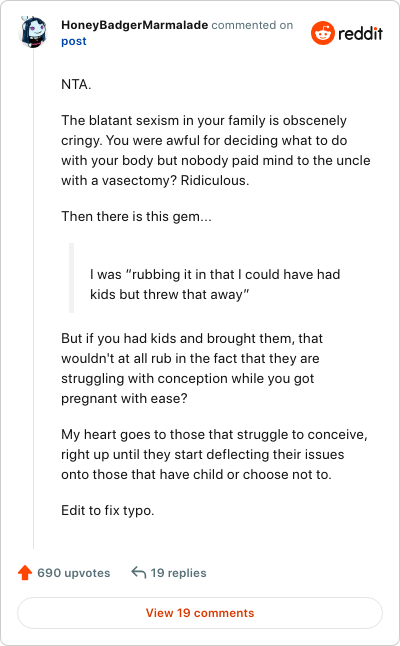The height and width of the screenshot is (646, 400).
Task: Click the "My heart goes to those" paragraph
Action: (x=214, y=454)
